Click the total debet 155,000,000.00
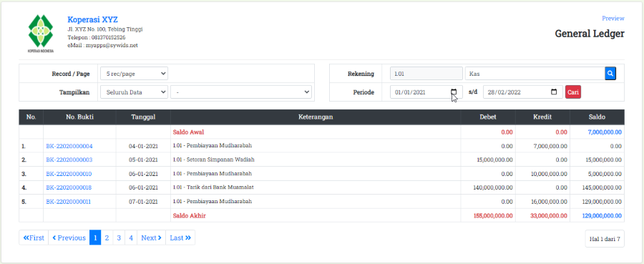Screen dimensions: 644x264 pos(492,215)
